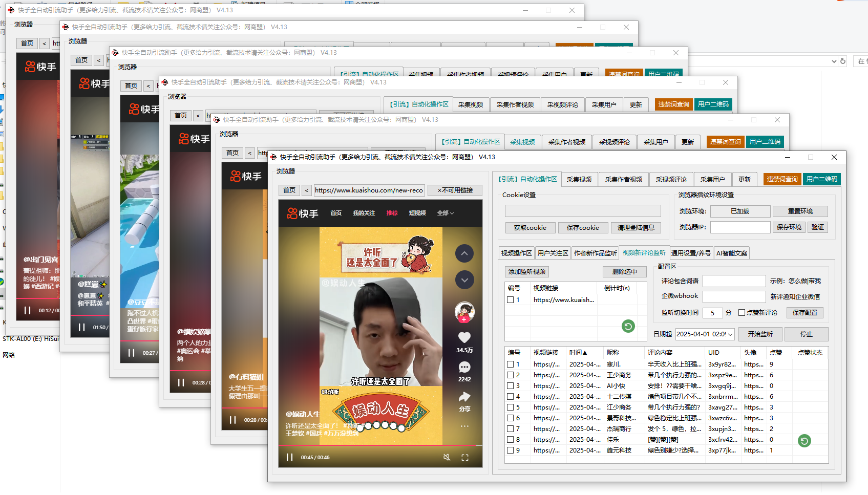Select comment row 5 checkbox (江少商务)

point(510,407)
